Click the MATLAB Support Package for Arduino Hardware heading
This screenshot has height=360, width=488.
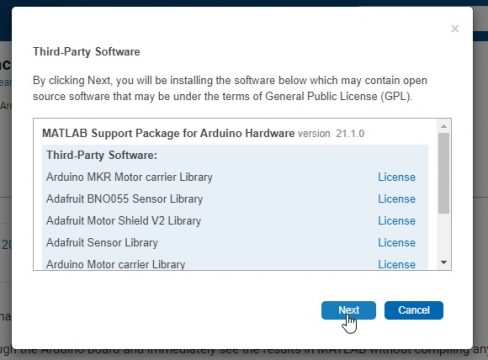point(168,133)
